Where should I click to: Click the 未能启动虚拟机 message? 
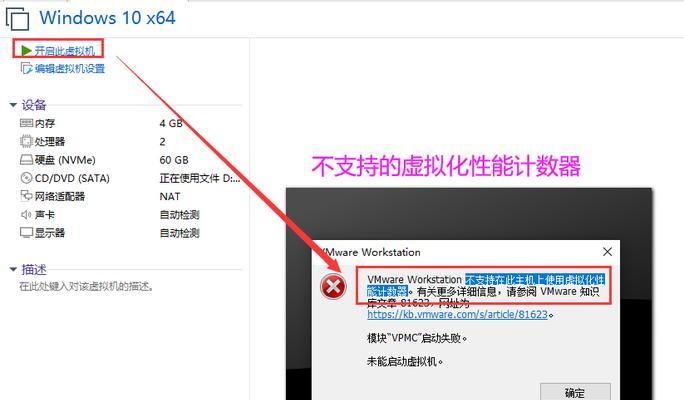(405, 362)
